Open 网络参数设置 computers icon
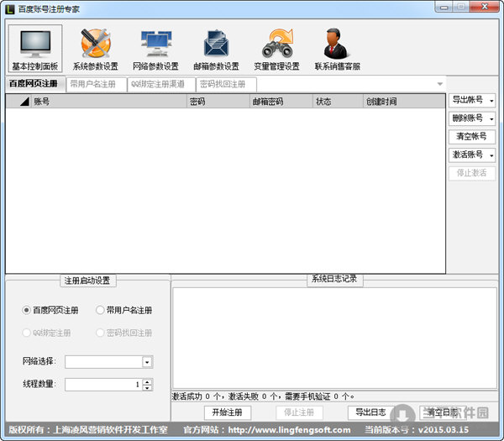 pos(156,48)
